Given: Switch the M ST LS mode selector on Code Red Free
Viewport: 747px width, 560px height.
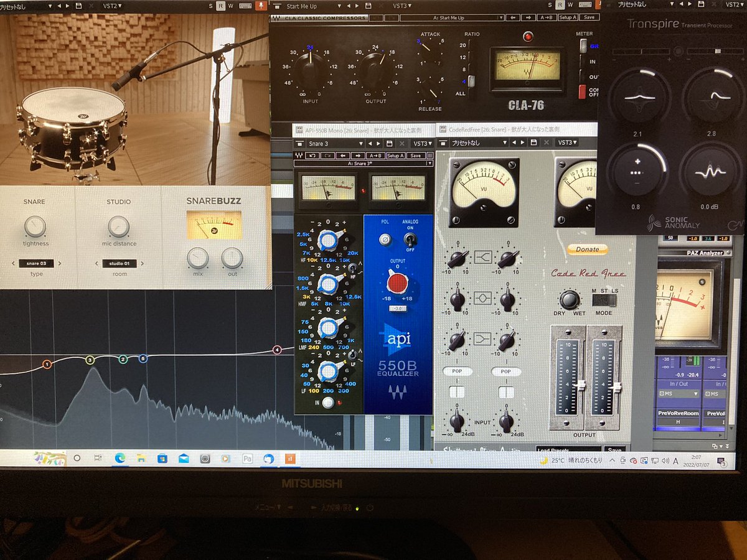Looking at the screenshot, I should click(x=603, y=301).
